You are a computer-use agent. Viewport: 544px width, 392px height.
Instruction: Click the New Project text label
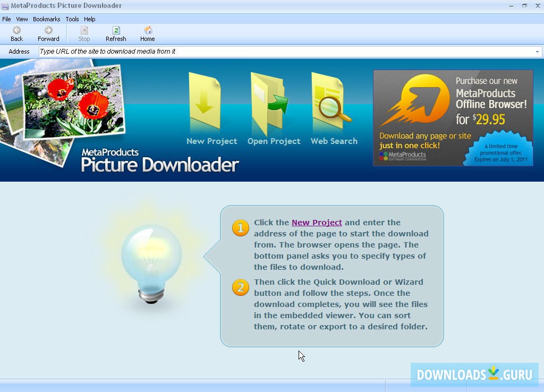[x=211, y=141]
